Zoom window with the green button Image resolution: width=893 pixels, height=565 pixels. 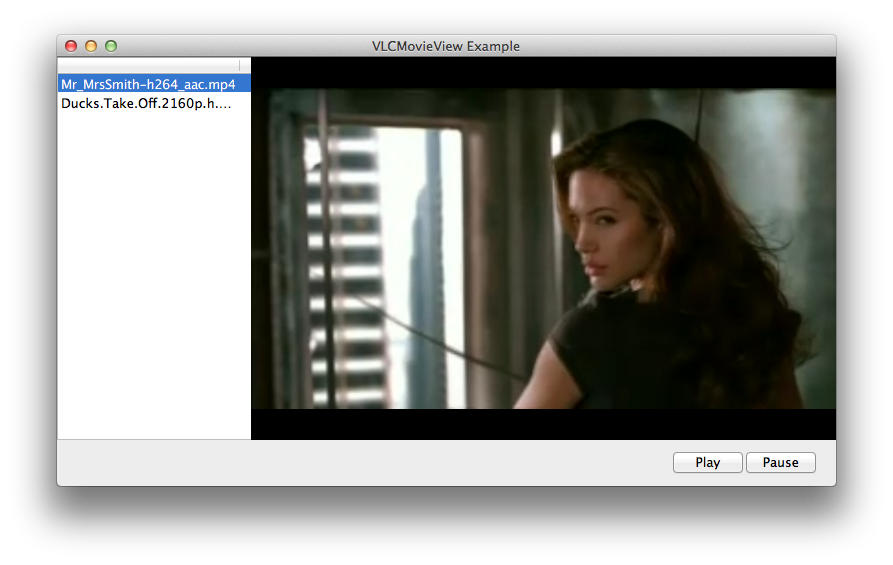111,46
